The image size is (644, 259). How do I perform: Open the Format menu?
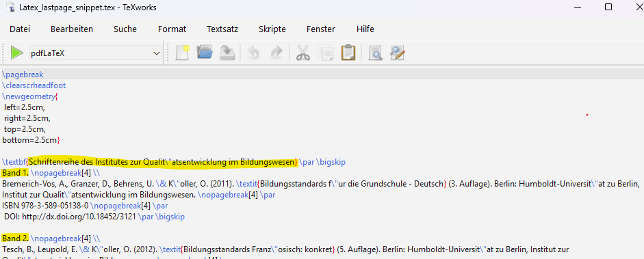(x=172, y=29)
